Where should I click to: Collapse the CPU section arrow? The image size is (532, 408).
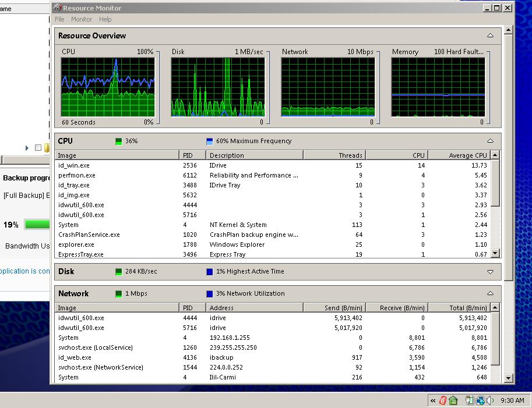pyautogui.click(x=490, y=141)
